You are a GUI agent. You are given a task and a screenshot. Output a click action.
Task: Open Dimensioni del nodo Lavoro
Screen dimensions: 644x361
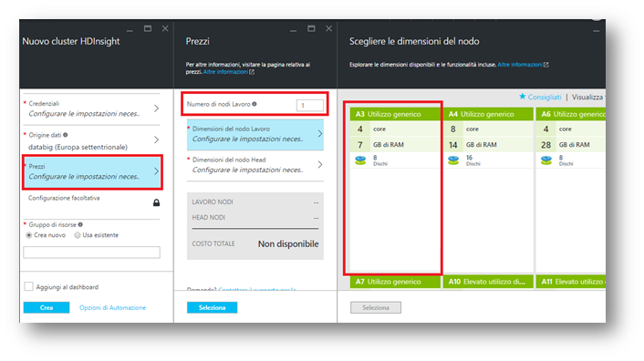click(255, 134)
